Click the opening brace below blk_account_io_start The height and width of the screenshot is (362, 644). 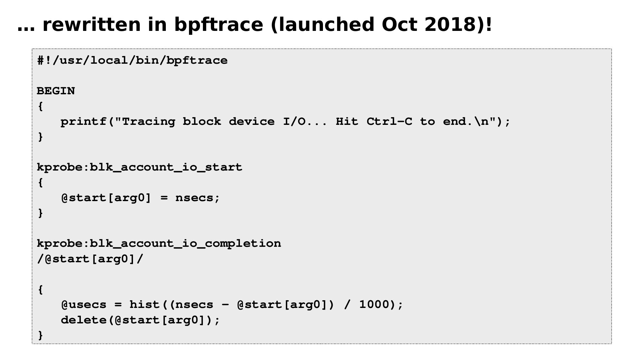[x=40, y=182]
